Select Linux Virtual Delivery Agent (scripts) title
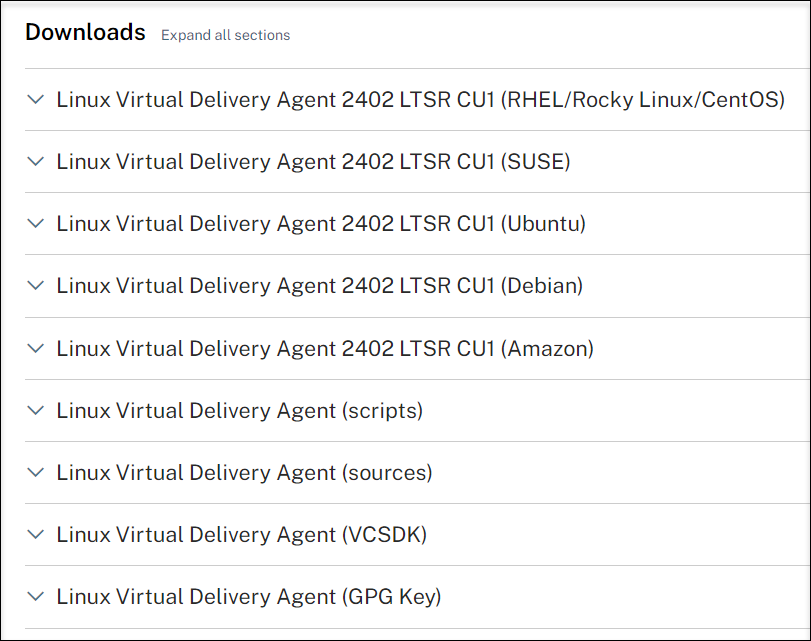811x641 pixels. (x=239, y=410)
